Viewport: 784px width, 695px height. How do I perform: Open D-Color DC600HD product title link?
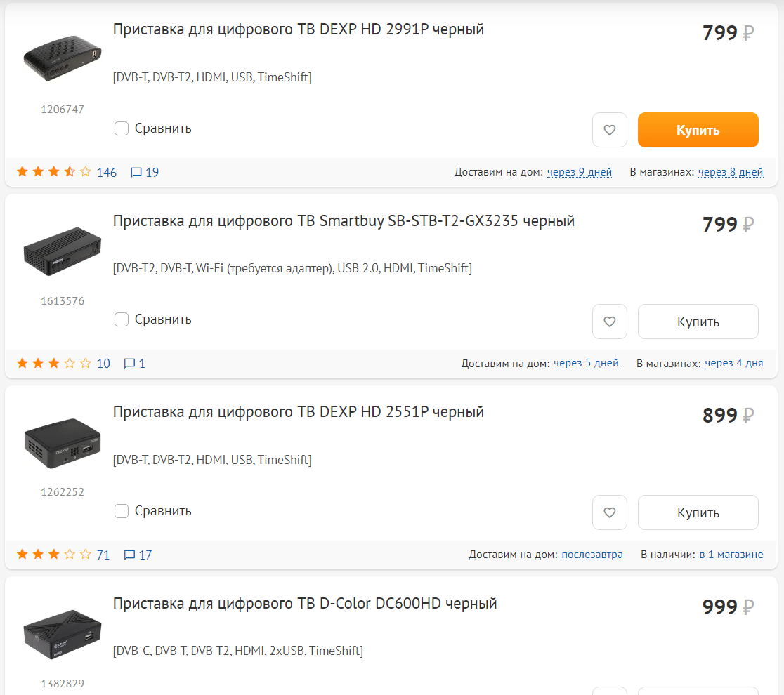tap(305, 603)
